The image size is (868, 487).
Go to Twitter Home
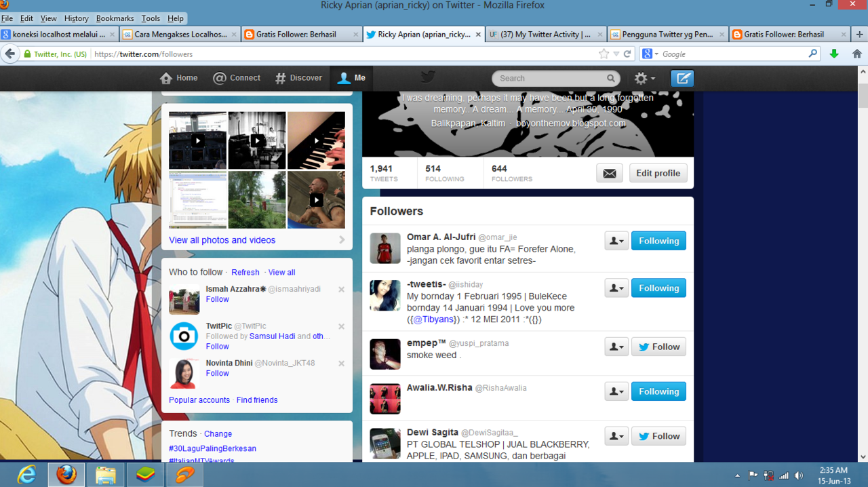coord(179,78)
